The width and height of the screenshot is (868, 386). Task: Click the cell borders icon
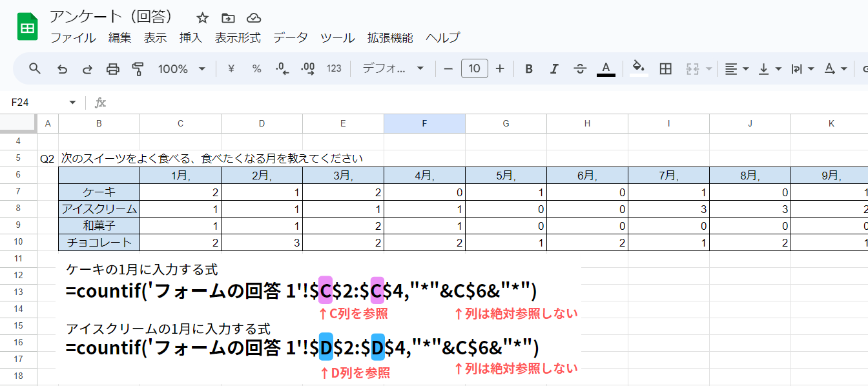665,68
